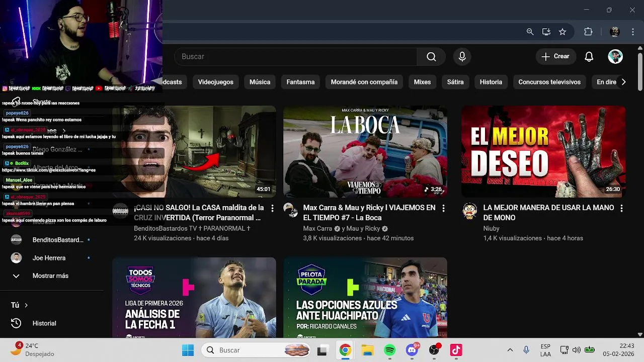
Task: Open the Chrome zoom magnifier icon
Action: click(530, 32)
